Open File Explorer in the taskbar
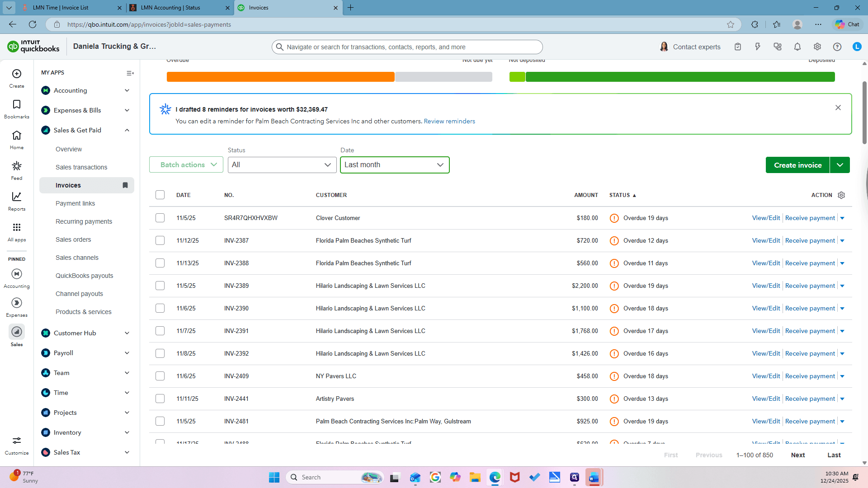This screenshot has width=868, height=488. point(475,477)
